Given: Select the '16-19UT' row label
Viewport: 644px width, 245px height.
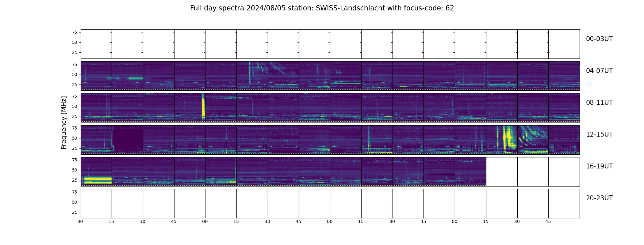Looking at the screenshot, I should pyautogui.click(x=599, y=166).
